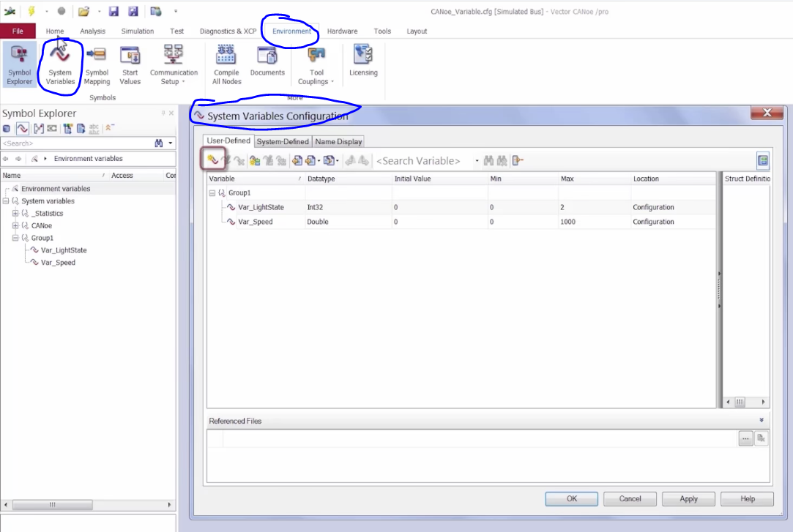Click the CANoe application logo icon

coord(10,11)
